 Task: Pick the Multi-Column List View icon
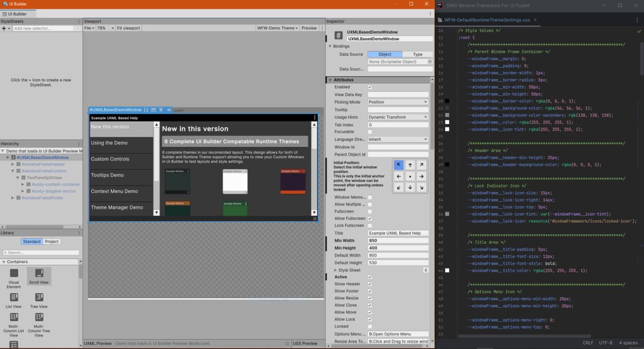[14, 317]
